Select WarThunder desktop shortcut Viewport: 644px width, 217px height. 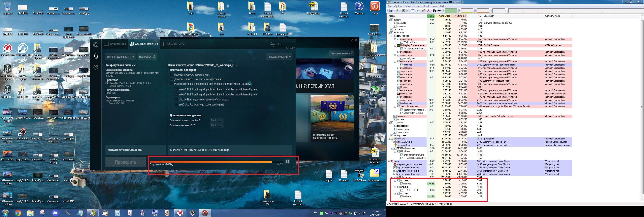(x=23, y=134)
